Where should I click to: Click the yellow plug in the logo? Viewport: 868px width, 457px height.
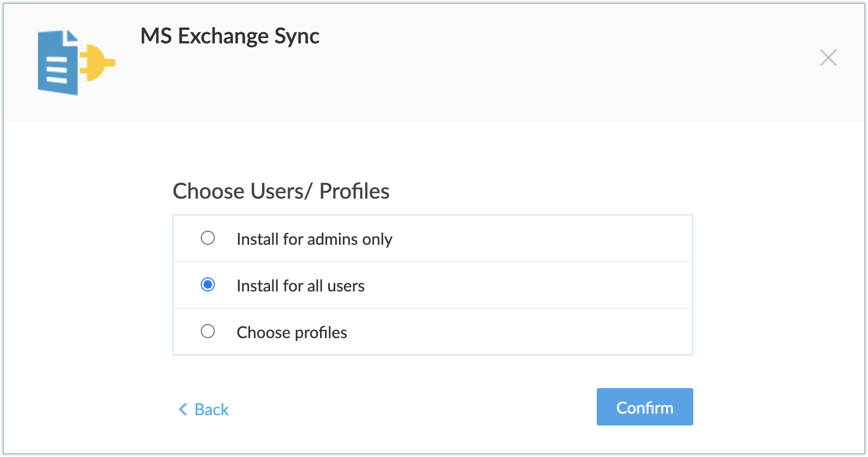tap(98, 63)
